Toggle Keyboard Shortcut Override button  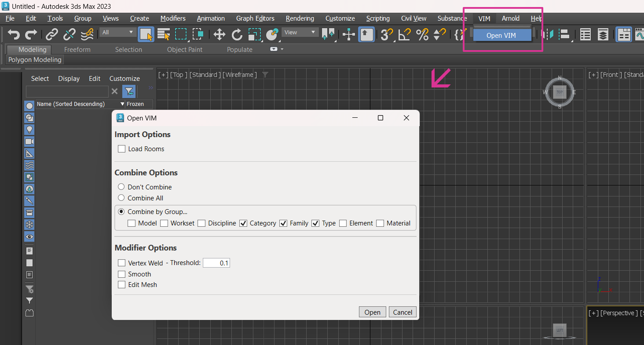pyautogui.click(x=366, y=34)
